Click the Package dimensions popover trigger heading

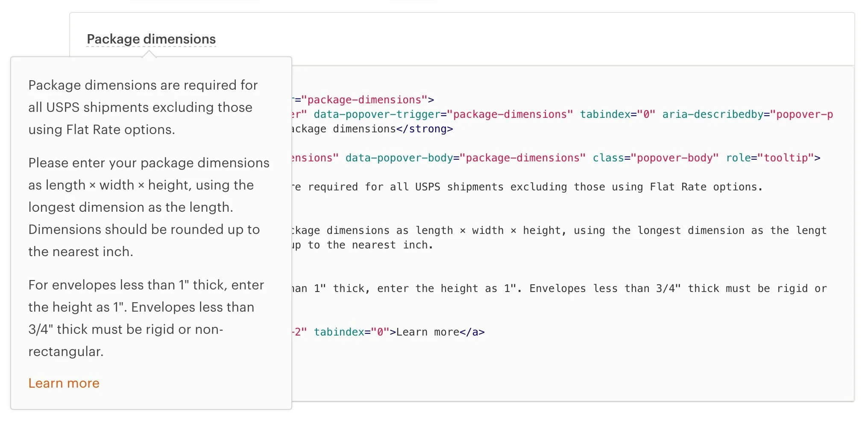(x=151, y=39)
